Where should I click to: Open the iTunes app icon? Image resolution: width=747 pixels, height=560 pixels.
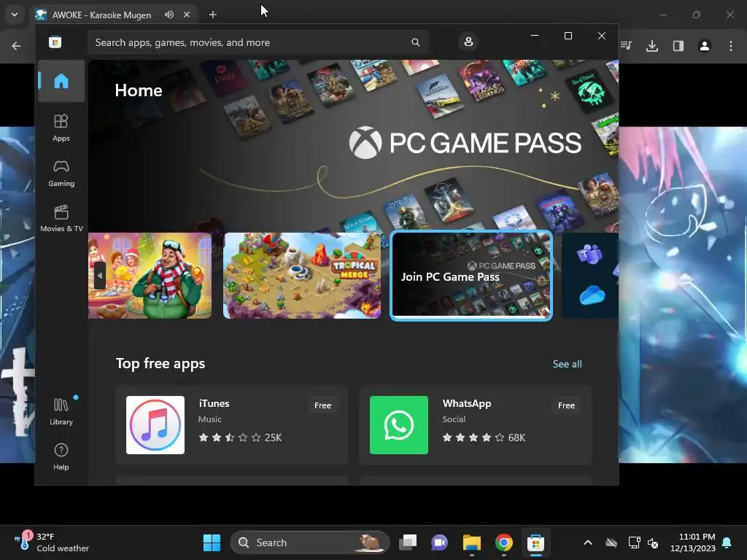pyautogui.click(x=155, y=425)
